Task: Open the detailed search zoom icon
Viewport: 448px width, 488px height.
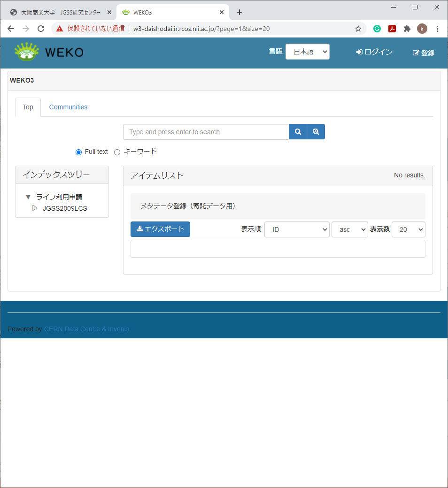Action: click(x=316, y=132)
